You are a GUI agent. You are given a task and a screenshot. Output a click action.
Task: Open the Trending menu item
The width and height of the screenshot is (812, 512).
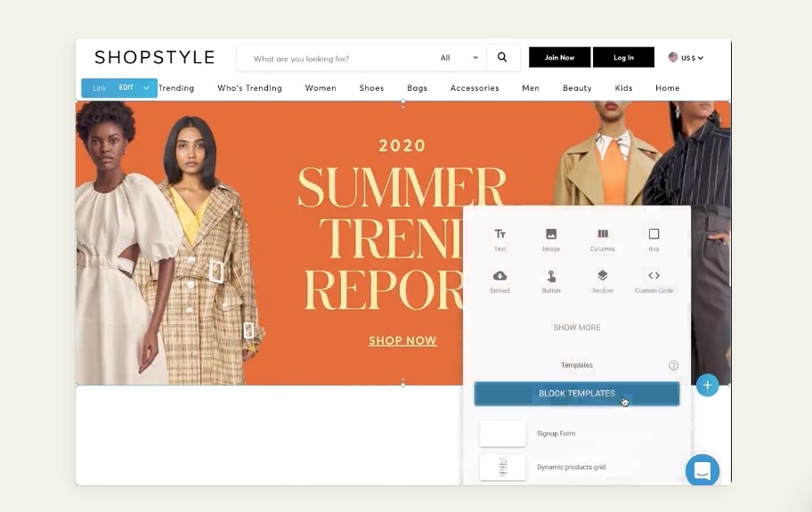(x=176, y=88)
